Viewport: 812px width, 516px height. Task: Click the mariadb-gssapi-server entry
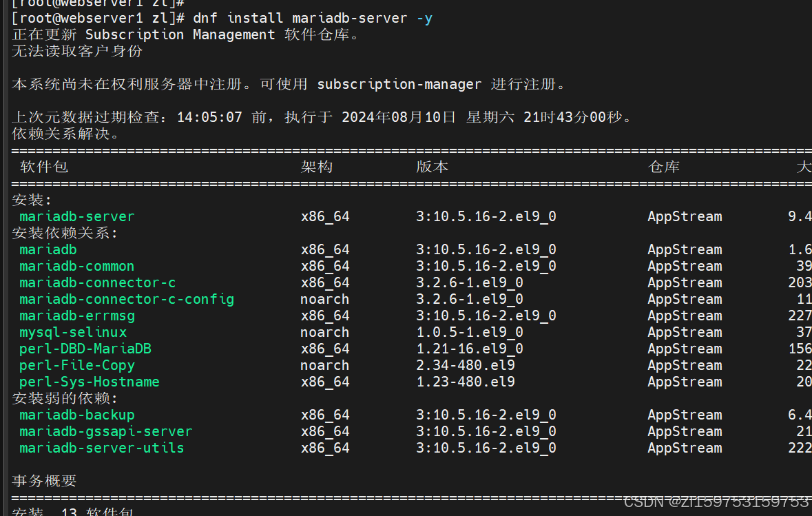click(105, 431)
